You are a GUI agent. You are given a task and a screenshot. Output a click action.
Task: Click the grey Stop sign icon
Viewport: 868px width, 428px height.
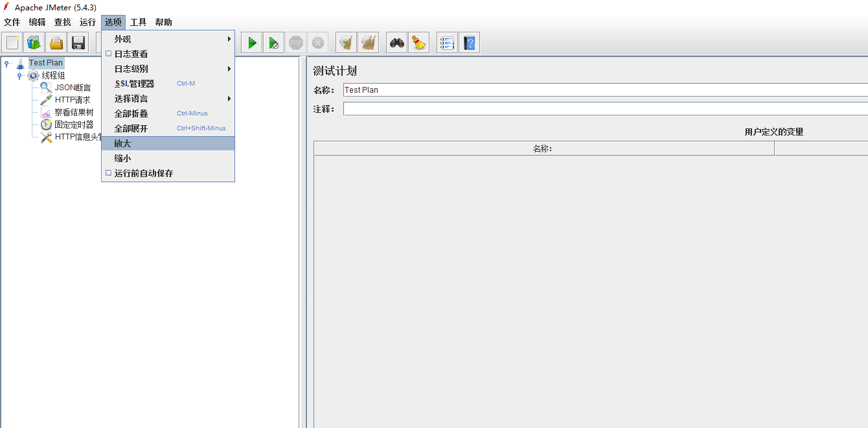[296, 43]
